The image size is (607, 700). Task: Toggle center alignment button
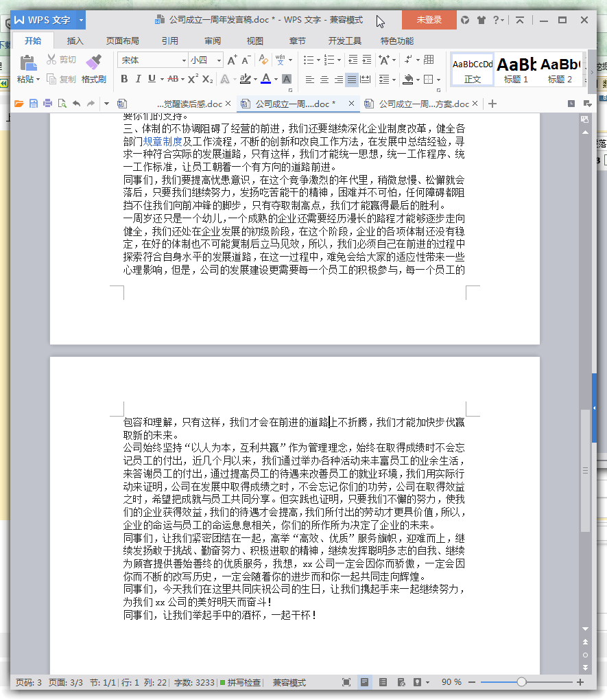pos(324,80)
